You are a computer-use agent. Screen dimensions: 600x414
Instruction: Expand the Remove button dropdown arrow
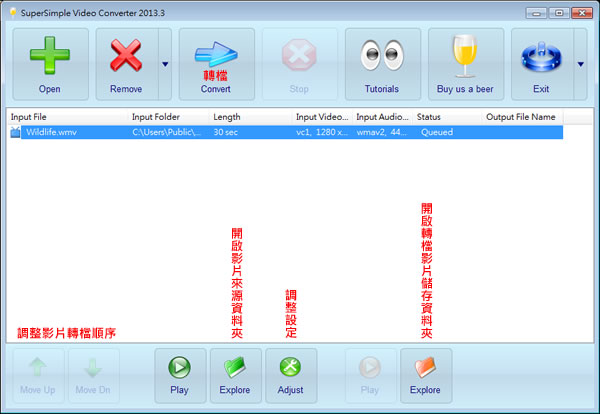pyautogui.click(x=165, y=64)
